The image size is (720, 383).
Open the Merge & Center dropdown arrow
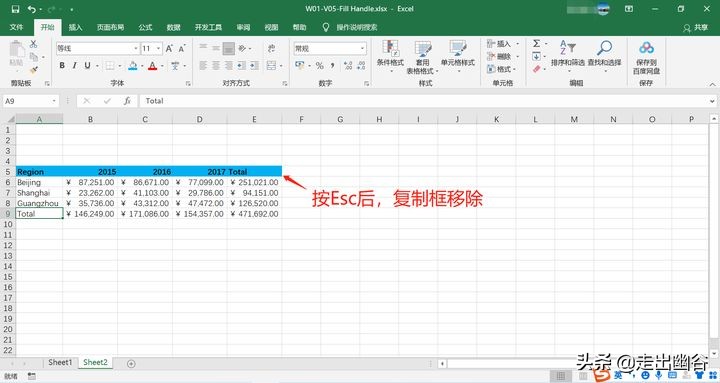[x=281, y=66]
